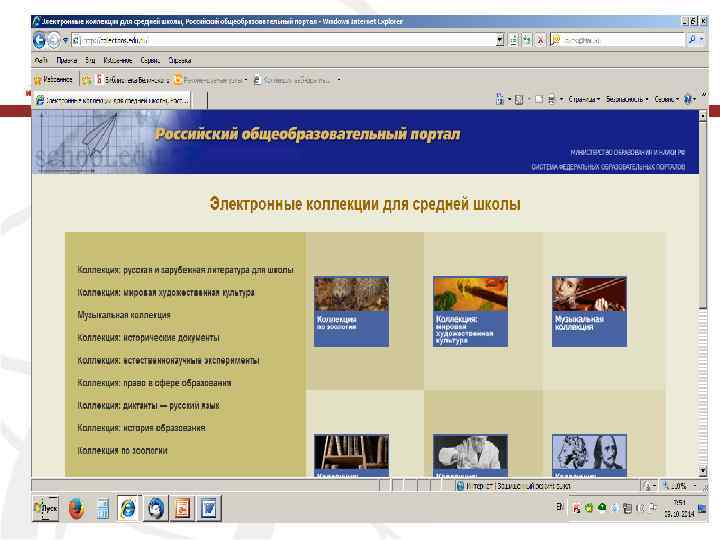Click the add-to-favorites-bar star icon
This screenshot has height=540, width=720.
click(x=86, y=80)
